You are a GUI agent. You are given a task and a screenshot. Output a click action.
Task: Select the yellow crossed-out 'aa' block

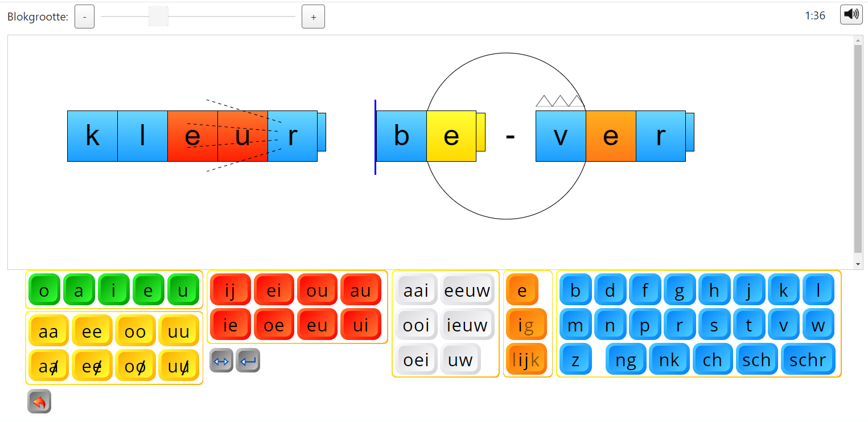point(48,366)
